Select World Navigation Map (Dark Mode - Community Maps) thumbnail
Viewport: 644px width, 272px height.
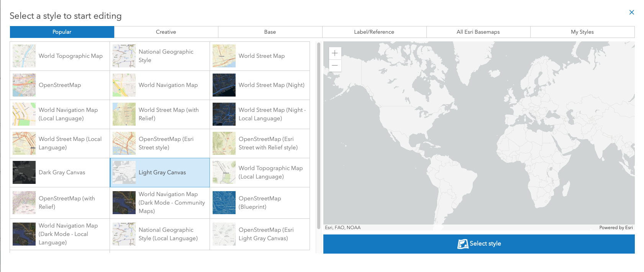124,203
